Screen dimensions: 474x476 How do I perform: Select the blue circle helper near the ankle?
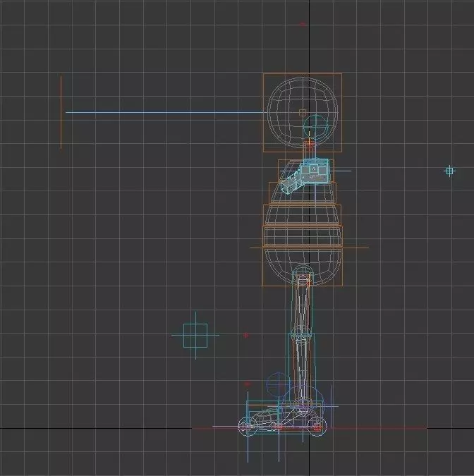click(279, 384)
